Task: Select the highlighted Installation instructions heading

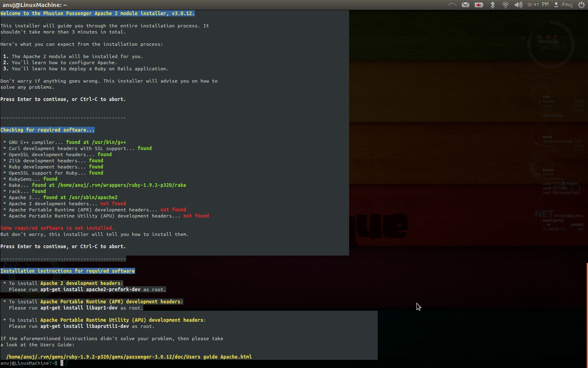Action: (x=68, y=271)
